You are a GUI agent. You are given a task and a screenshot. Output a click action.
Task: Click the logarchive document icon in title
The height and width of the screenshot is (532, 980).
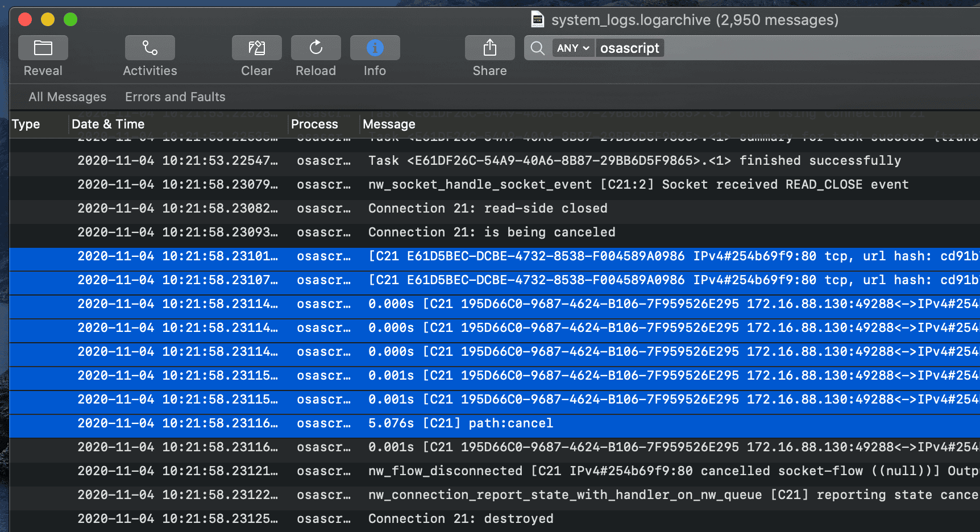[537, 19]
